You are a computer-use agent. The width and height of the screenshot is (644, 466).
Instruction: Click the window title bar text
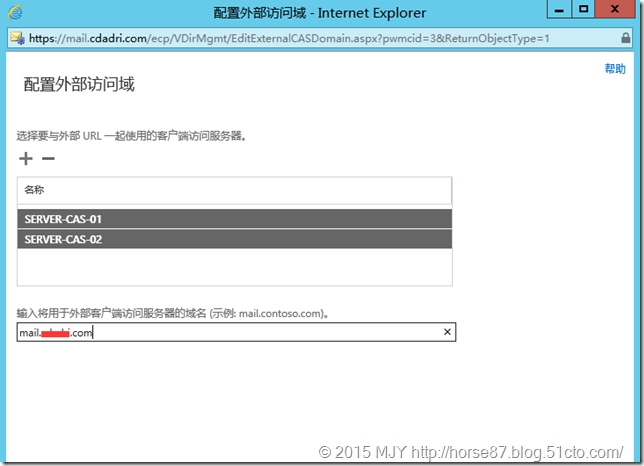click(320, 12)
